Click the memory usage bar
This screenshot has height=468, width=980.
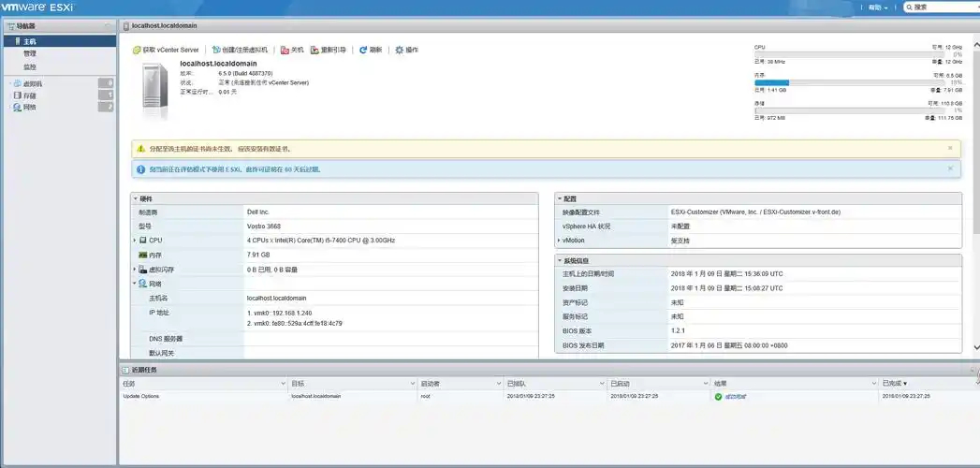[849, 82]
